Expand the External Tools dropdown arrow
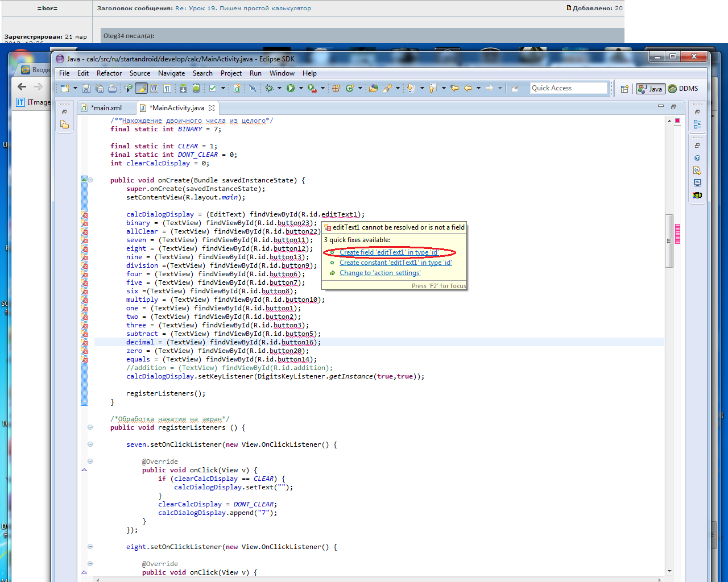 322,88
